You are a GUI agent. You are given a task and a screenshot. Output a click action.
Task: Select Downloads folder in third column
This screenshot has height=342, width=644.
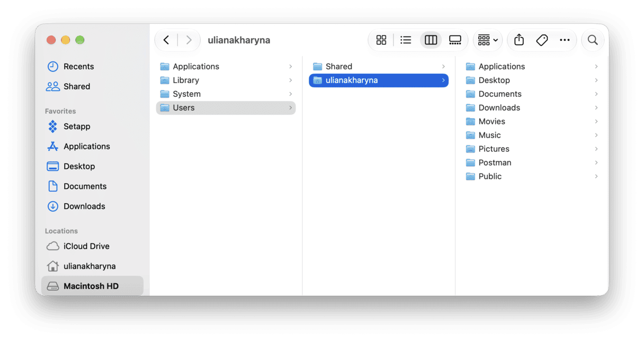tap(532, 107)
